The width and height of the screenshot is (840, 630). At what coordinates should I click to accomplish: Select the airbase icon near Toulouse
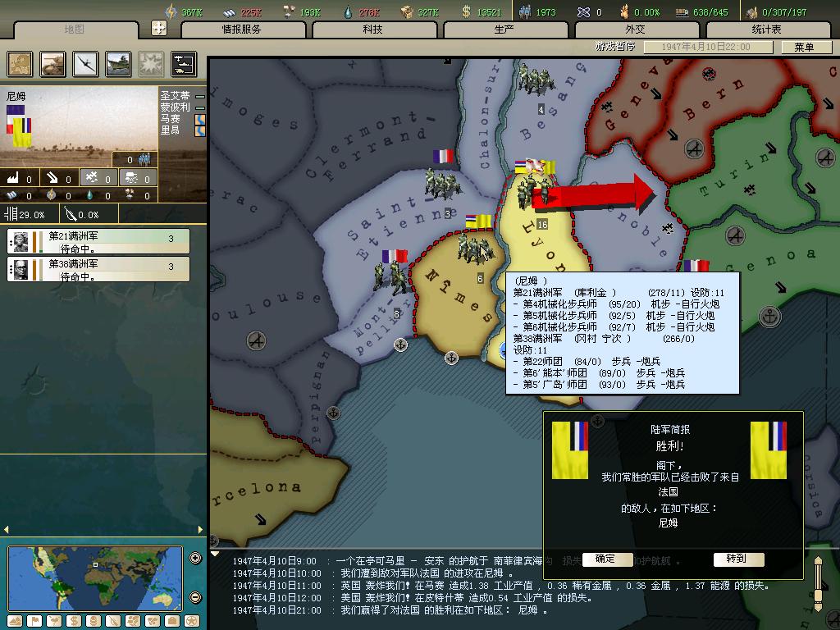257,340
